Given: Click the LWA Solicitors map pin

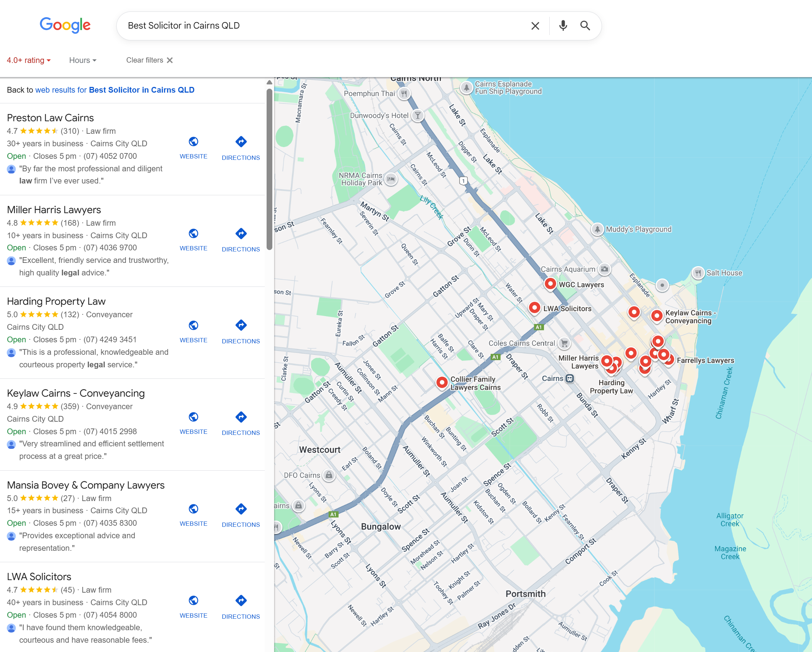Looking at the screenshot, I should tap(534, 307).
